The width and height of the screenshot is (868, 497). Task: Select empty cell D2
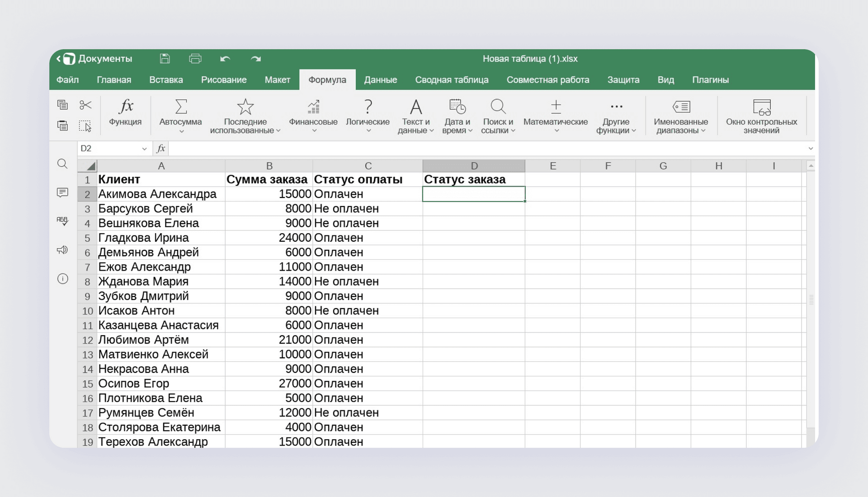(474, 194)
